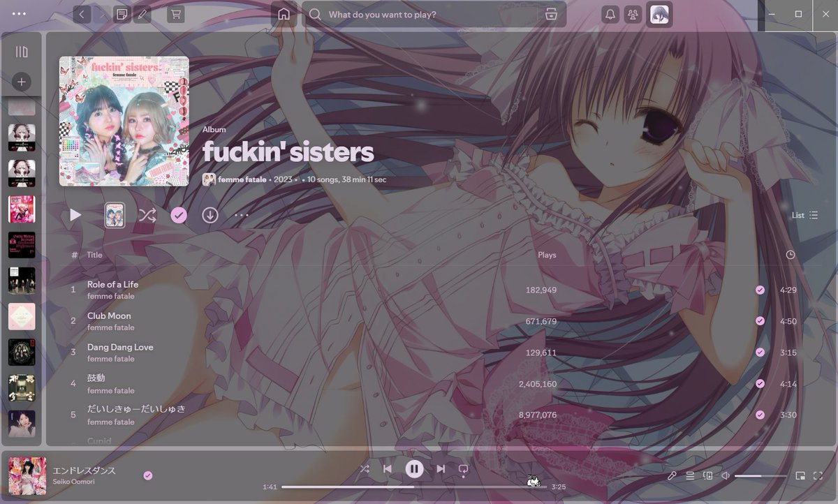Open the notes icon in top bar

point(122,14)
